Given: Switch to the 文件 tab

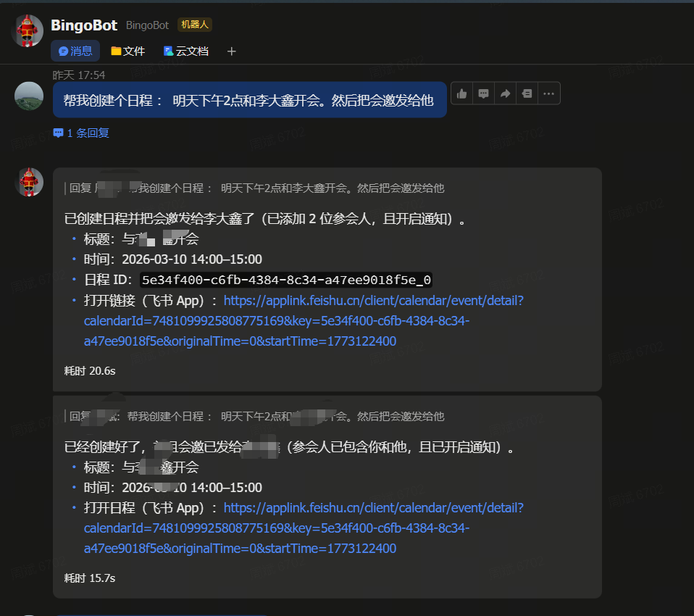Looking at the screenshot, I should [128, 51].
